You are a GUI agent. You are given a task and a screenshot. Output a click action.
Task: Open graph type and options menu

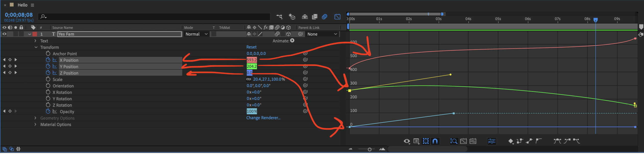tap(416, 141)
